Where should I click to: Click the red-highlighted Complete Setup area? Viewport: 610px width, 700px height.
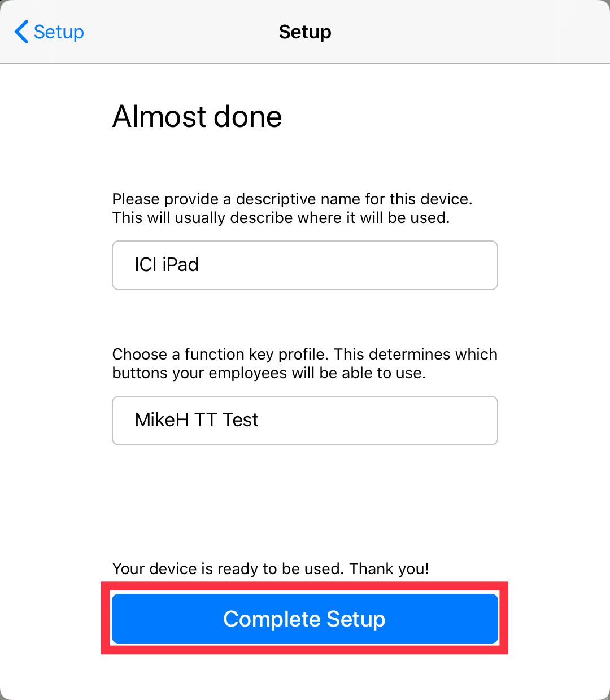(x=304, y=619)
